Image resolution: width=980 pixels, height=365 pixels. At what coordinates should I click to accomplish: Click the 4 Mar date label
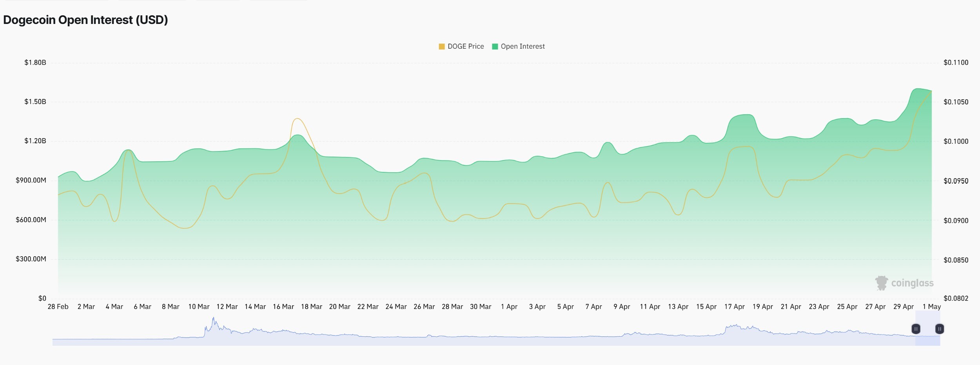tap(114, 307)
